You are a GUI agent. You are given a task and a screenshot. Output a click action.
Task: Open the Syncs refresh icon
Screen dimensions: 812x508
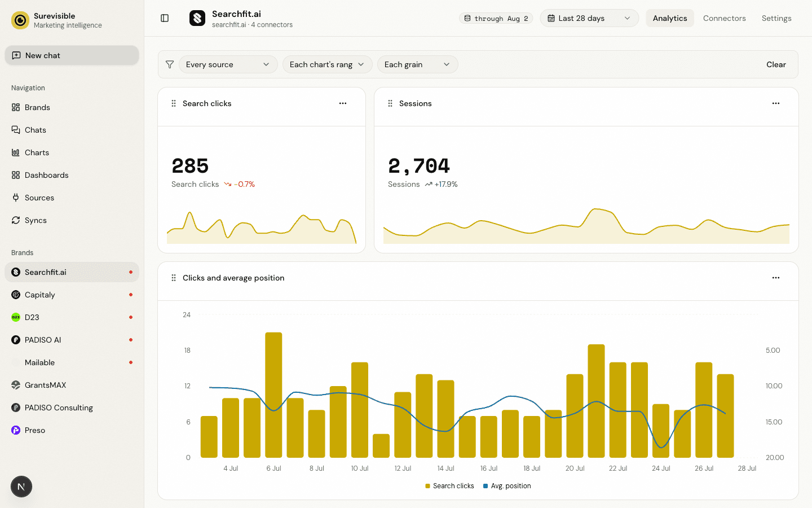tap(16, 220)
